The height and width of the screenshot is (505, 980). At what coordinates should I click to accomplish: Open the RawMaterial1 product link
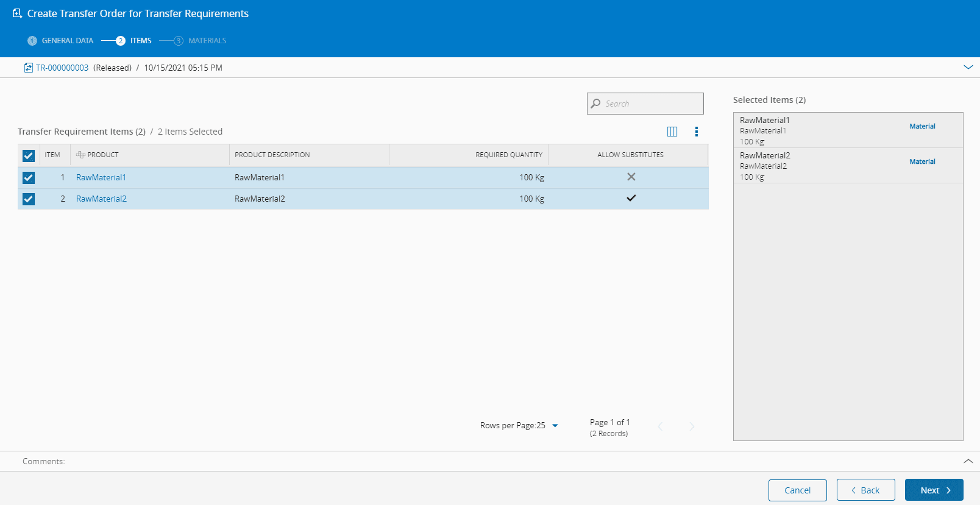pos(101,177)
